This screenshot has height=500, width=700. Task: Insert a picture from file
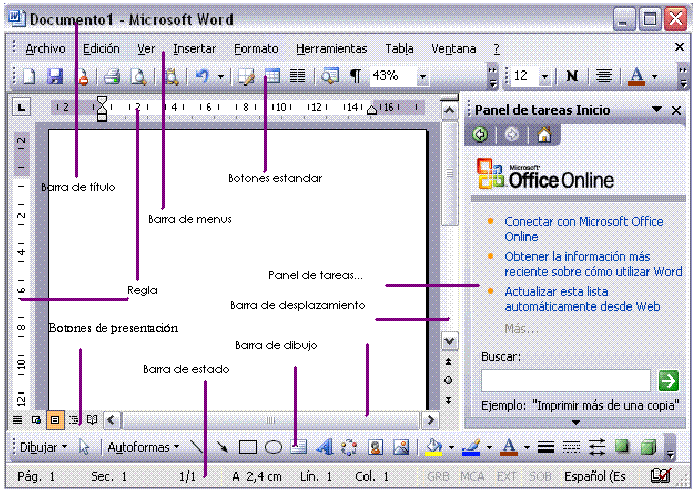[x=401, y=446]
